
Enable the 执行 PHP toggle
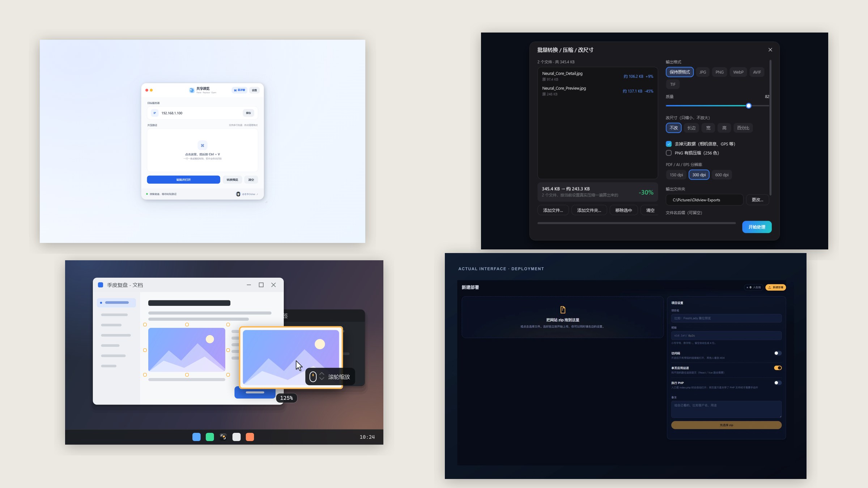click(778, 383)
